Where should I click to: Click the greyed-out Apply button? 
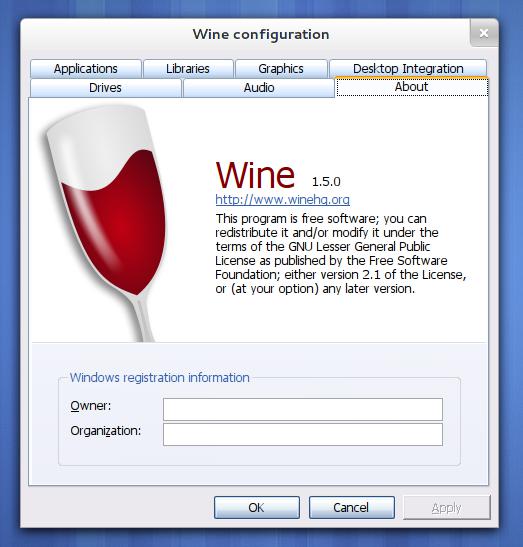[447, 508]
